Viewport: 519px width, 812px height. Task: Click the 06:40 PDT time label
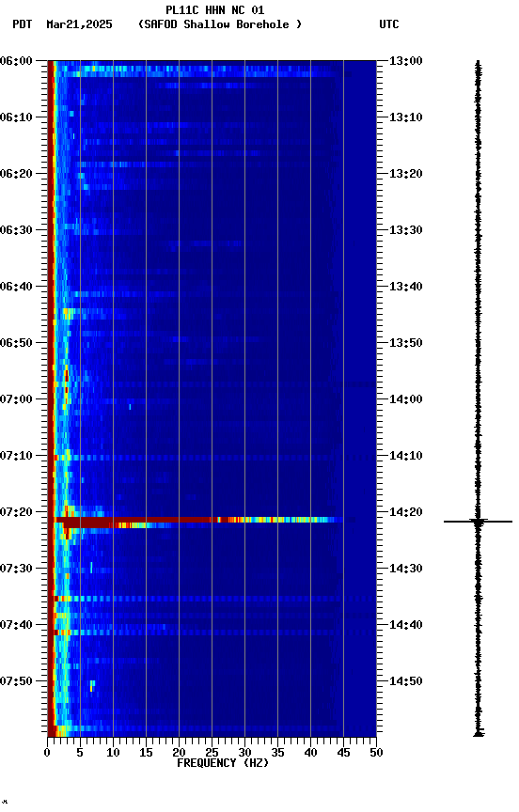[x=16, y=287]
